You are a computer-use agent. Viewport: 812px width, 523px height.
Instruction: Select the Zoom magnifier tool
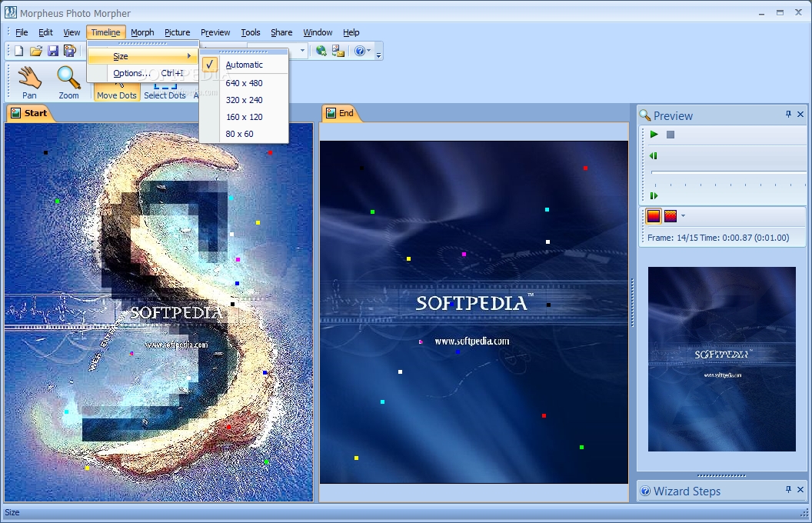click(69, 82)
